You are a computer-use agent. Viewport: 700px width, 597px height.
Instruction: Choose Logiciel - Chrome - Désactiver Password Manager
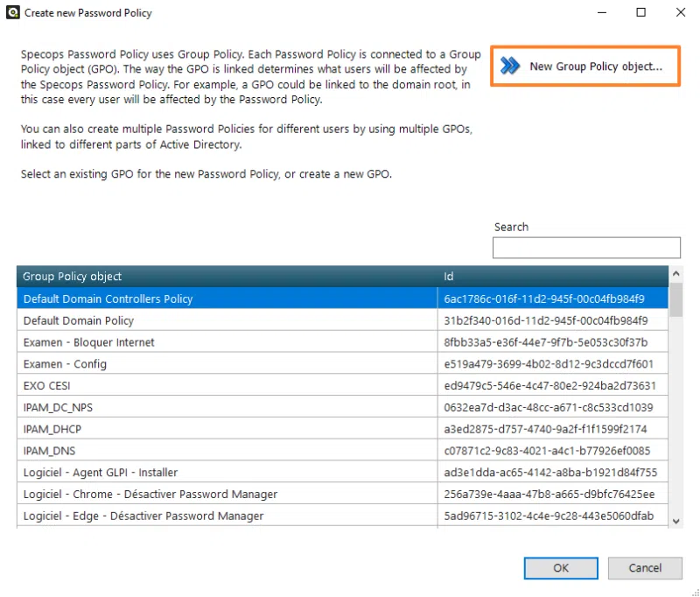point(150,495)
